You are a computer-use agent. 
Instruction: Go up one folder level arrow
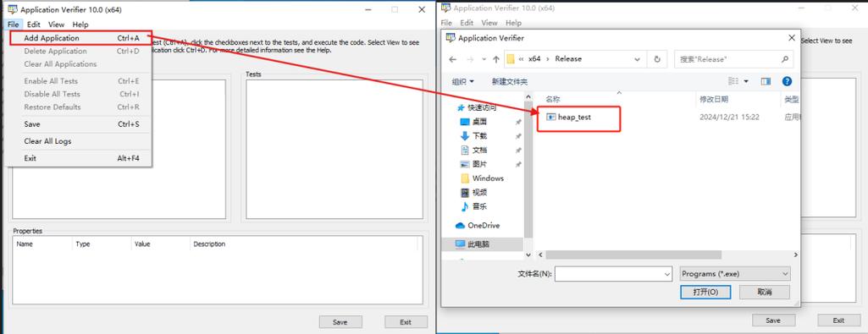click(x=496, y=59)
